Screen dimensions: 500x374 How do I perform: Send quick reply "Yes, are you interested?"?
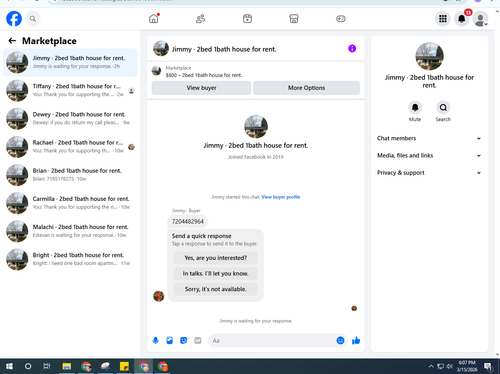tap(216, 258)
